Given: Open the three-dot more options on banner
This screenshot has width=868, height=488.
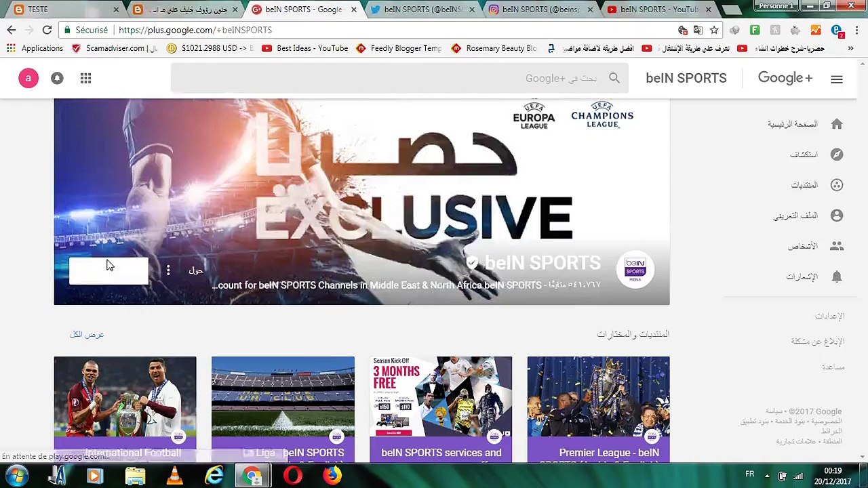Looking at the screenshot, I should pyautogui.click(x=168, y=270).
